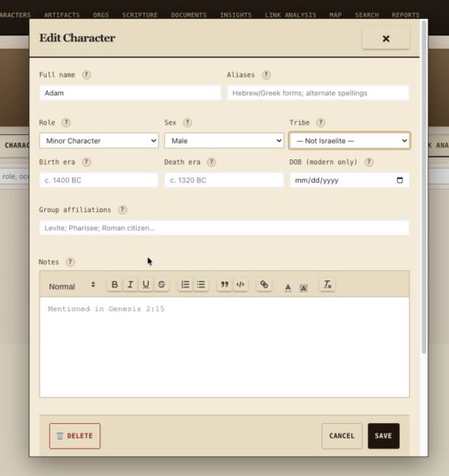The image size is (449, 476).
Task: Open the Artifacts nav item
Action: pyautogui.click(x=62, y=16)
